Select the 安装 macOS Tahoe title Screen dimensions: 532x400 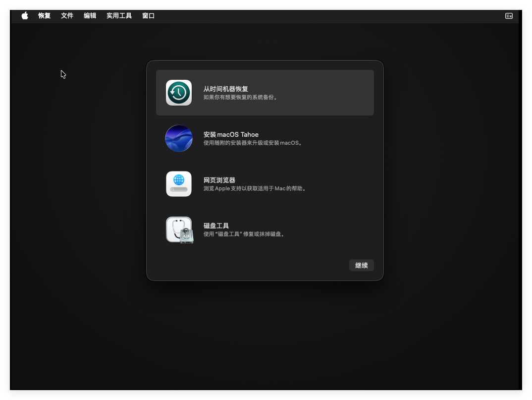click(231, 134)
